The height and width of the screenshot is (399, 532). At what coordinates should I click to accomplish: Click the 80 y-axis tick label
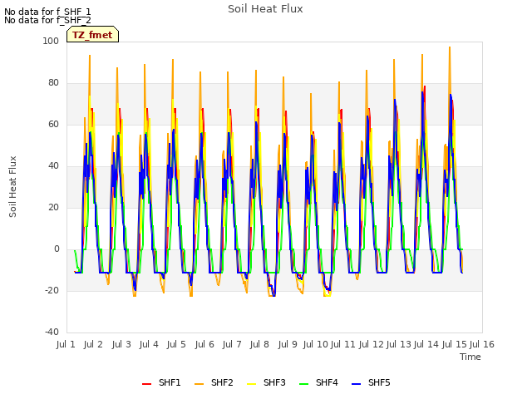[x=53, y=83]
